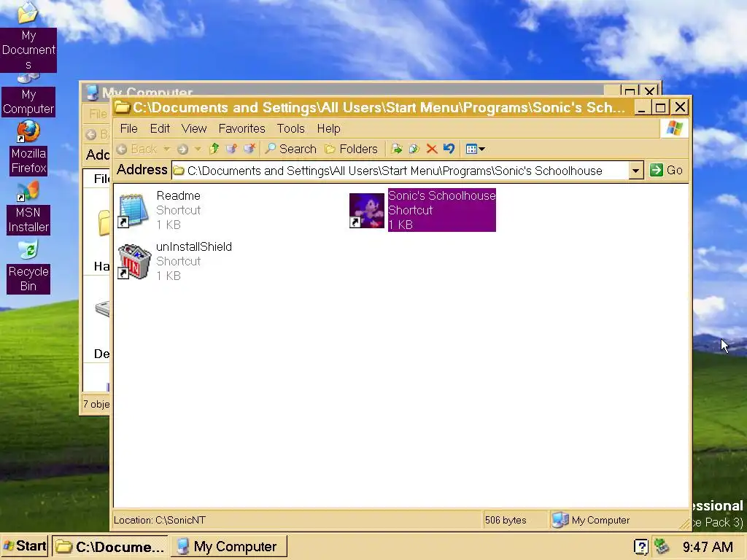Click the Forward arrow button
The width and height of the screenshot is (747, 560).
click(182, 149)
